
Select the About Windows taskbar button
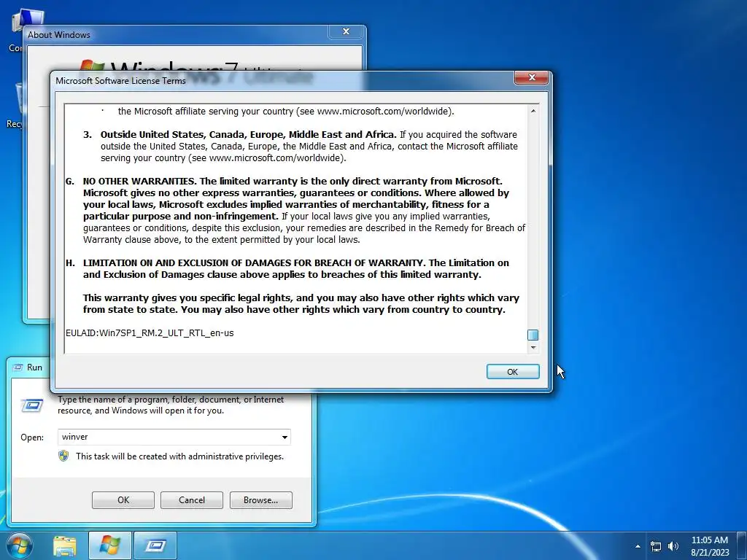[x=109, y=545]
